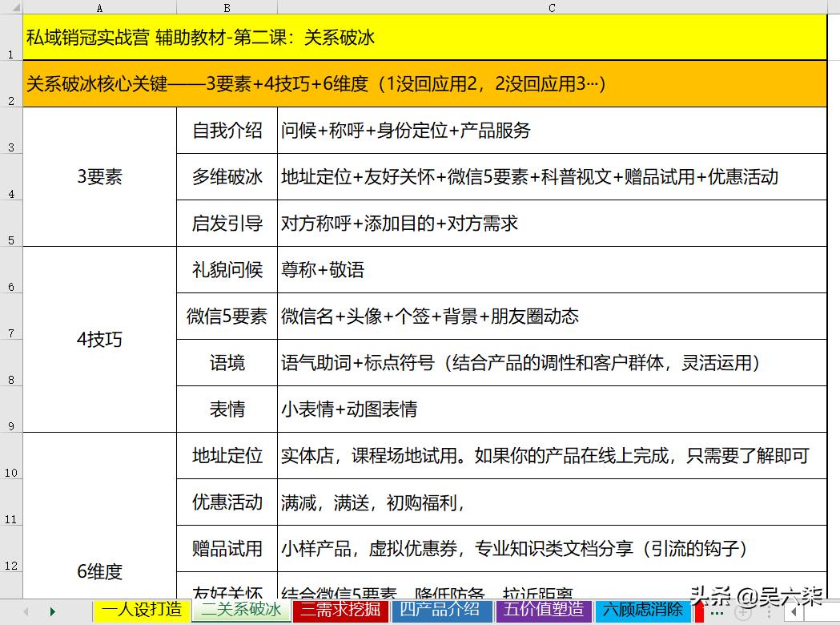Switch to the 六顾虑消除 sheet tab
The height and width of the screenshot is (625, 840).
643,611
